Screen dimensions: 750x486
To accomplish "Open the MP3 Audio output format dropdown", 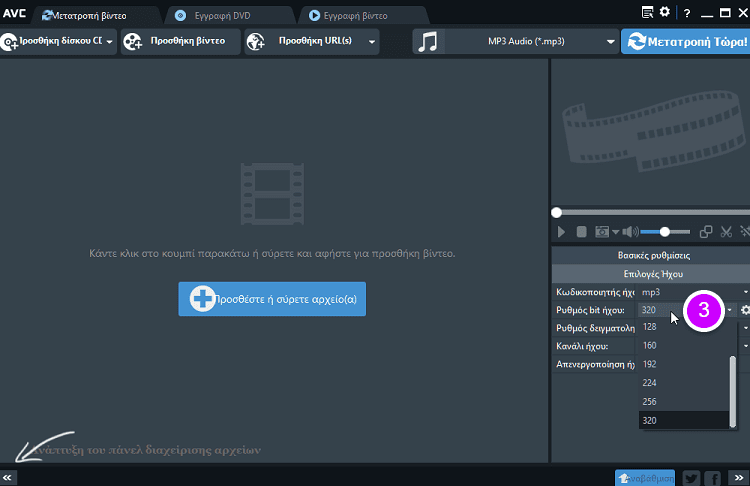I will tap(515, 42).
